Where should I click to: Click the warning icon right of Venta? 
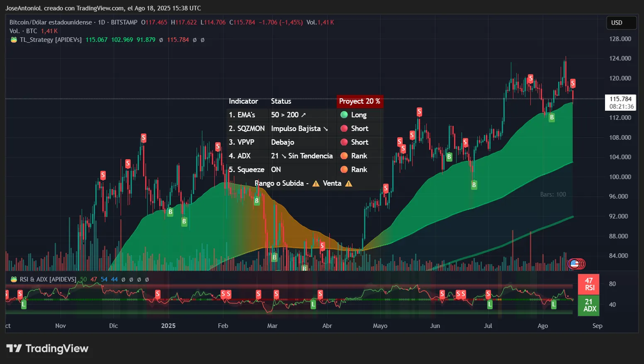pyautogui.click(x=349, y=183)
